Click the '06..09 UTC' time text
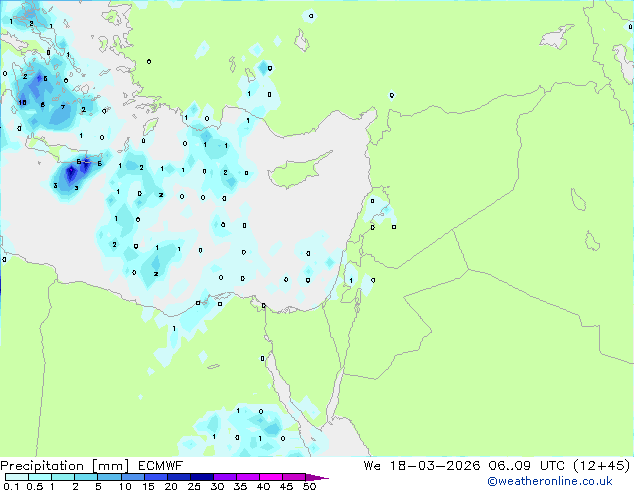The image size is (634, 490). pyautogui.click(x=526, y=466)
